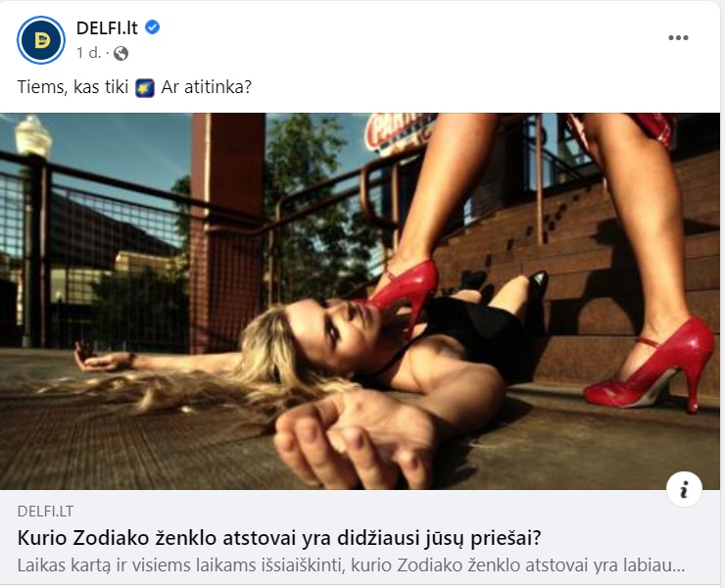725x588 pixels.
Task: Click the '1 d.' post timestamp
Action: (x=88, y=53)
